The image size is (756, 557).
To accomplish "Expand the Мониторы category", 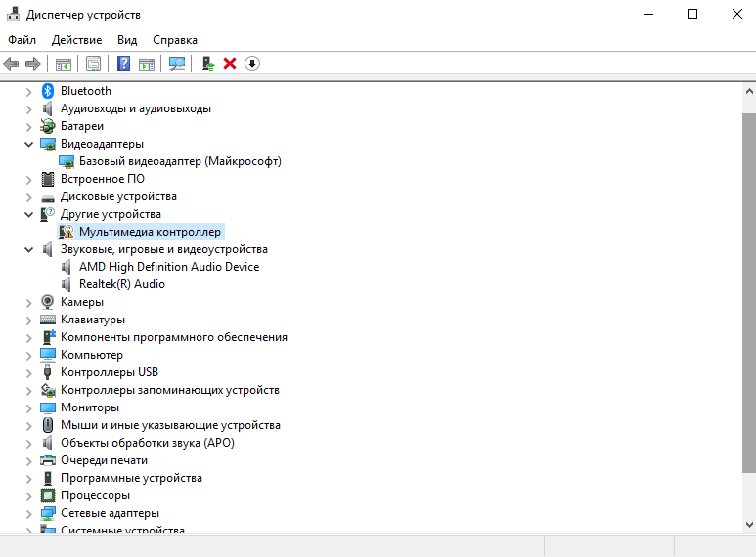I will click(x=29, y=408).
